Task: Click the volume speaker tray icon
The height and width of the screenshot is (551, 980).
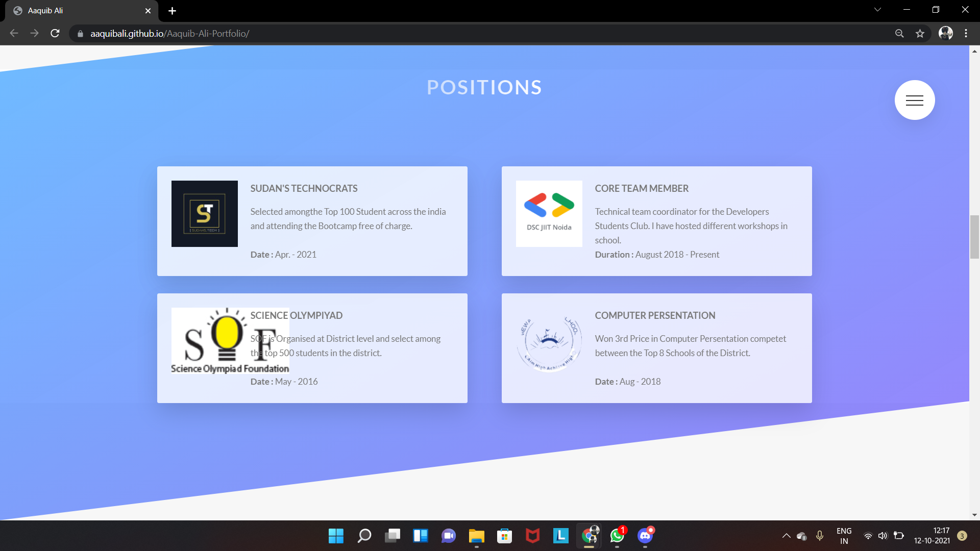Action: click(x=883, y=536)
